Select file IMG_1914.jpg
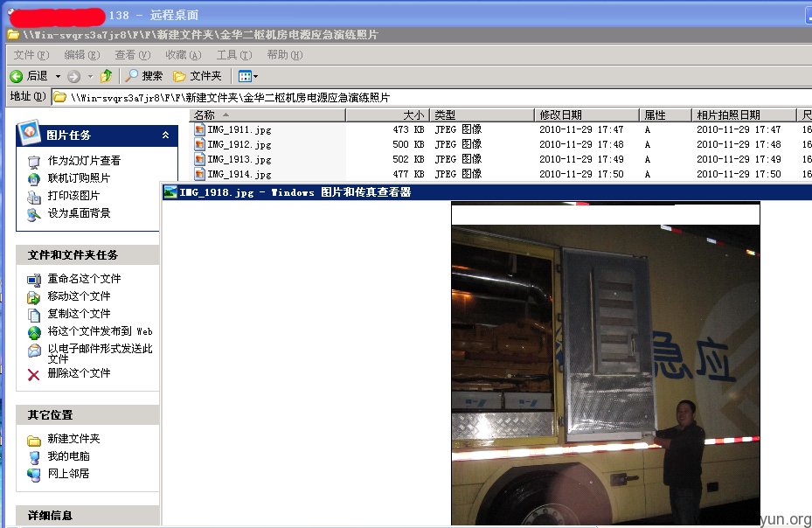Viewport: 812px width, 528px height. pyautogui.click(x=239, y=175)
